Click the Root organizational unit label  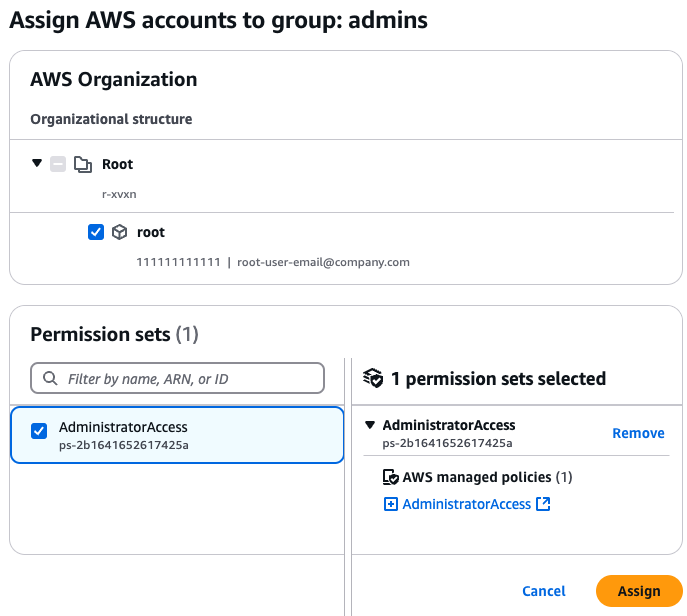pos(117,164)
